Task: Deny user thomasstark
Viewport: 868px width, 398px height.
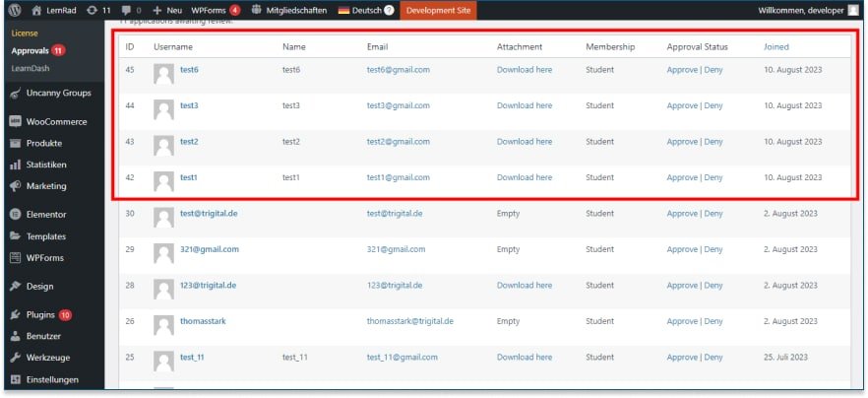Action: (x=713, y=321)
